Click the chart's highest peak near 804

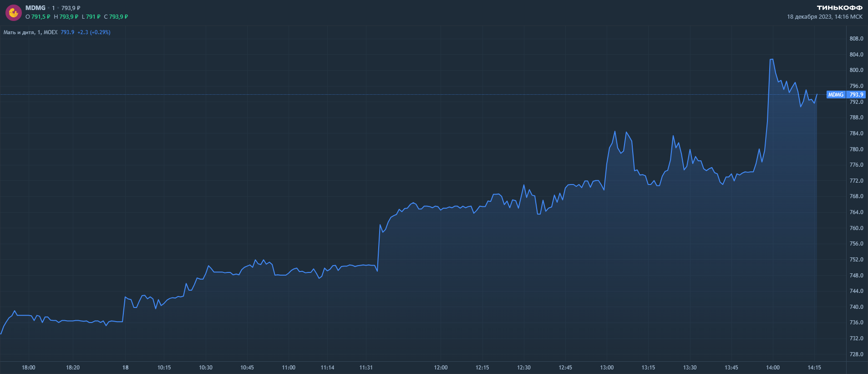click(772, 59)
